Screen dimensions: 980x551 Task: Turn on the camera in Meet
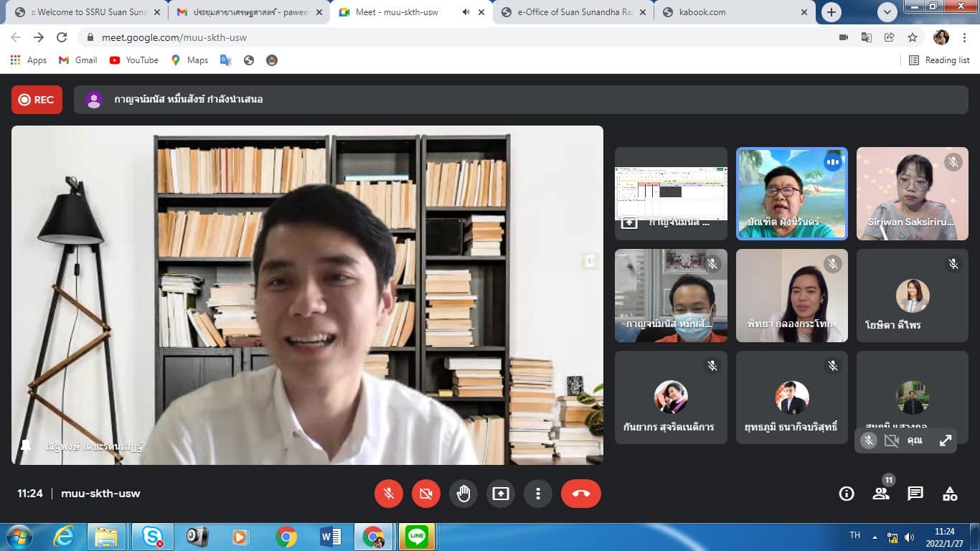[426, 494]
